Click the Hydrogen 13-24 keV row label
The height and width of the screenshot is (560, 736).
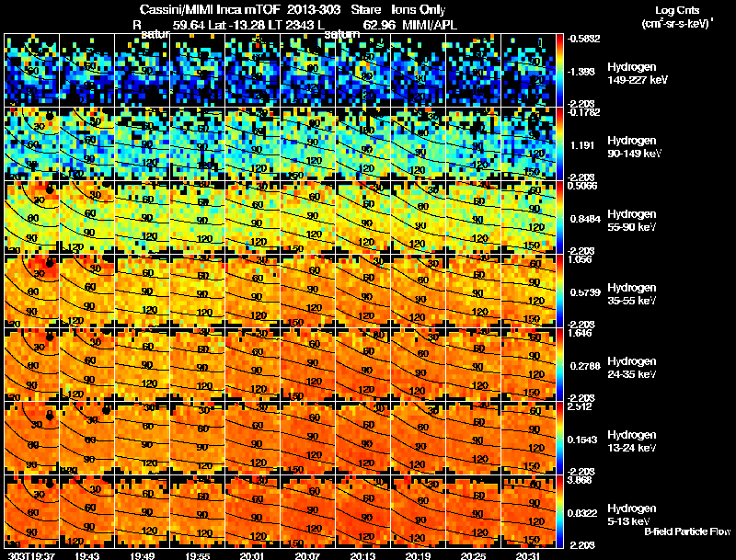coord(632,440)
